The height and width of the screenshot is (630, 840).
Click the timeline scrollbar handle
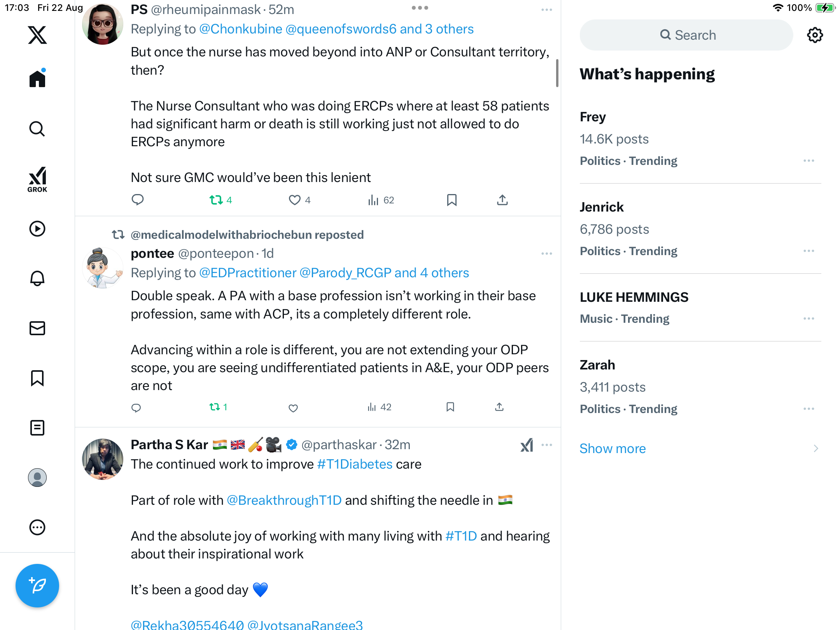[x=557, y=73]
